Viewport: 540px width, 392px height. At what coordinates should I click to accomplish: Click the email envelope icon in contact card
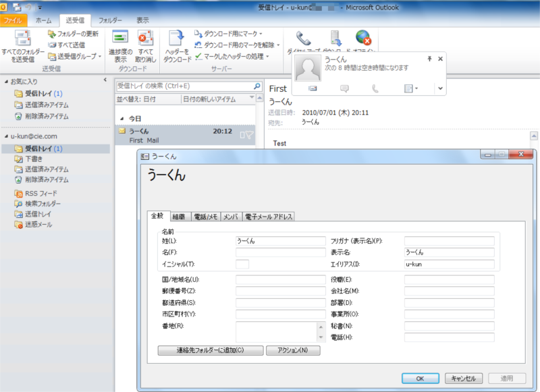pyautogui.click(x=313, y=88)
